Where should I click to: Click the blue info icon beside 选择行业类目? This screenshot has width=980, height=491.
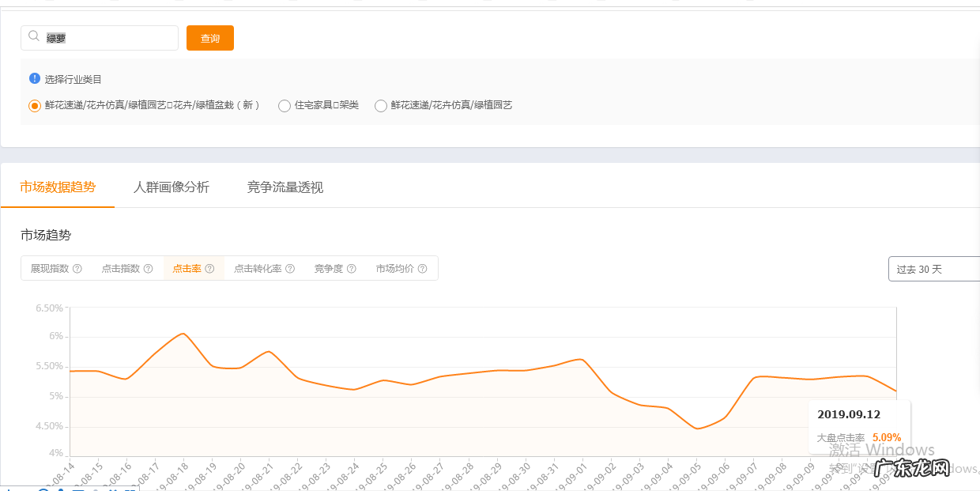32,79
